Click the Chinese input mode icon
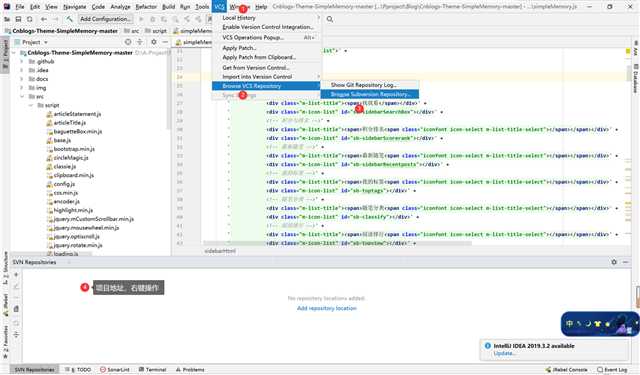640x375 pixels. point(569,324)
